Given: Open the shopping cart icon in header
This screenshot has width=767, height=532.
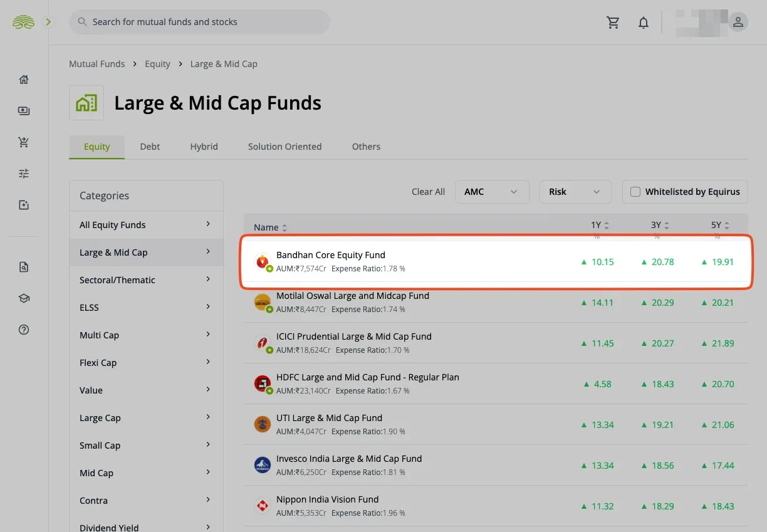Looking at the screenshot, I should (x=613, y=23).
